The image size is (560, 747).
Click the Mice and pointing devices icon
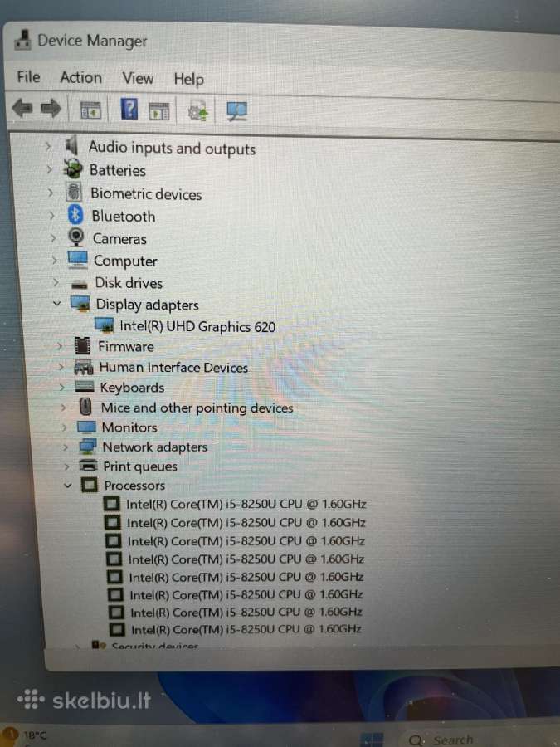85,407
